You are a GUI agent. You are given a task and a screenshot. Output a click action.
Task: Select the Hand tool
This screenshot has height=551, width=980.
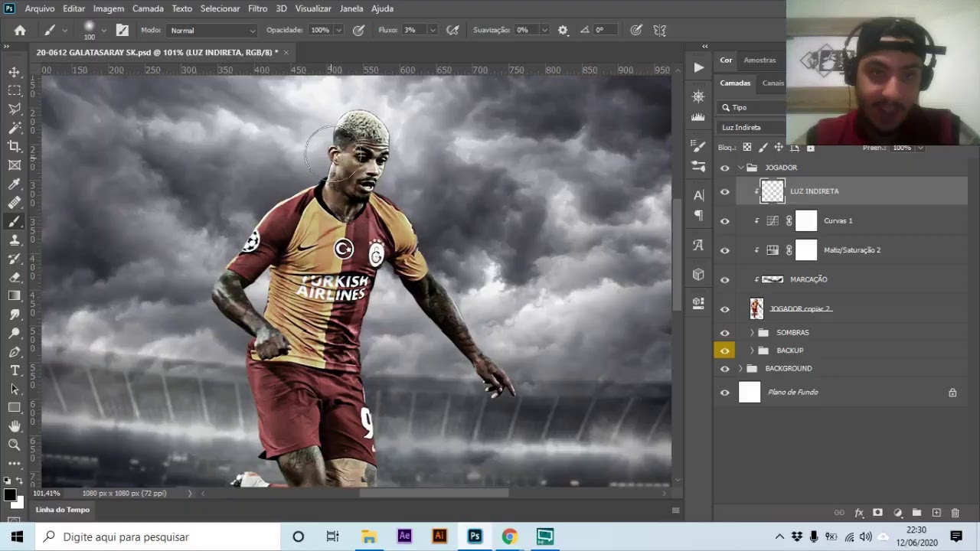[x=15, y=426]
